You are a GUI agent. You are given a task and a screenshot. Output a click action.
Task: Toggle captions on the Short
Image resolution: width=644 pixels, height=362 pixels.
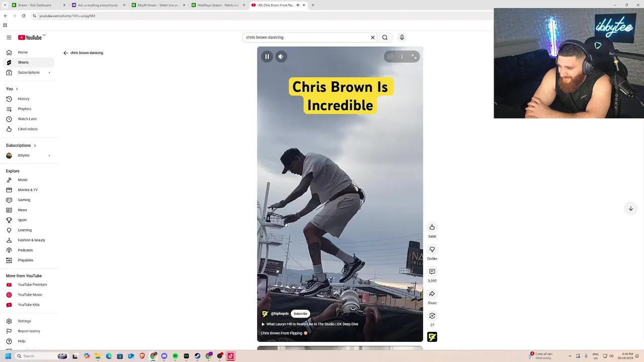(x=390, y=57)
